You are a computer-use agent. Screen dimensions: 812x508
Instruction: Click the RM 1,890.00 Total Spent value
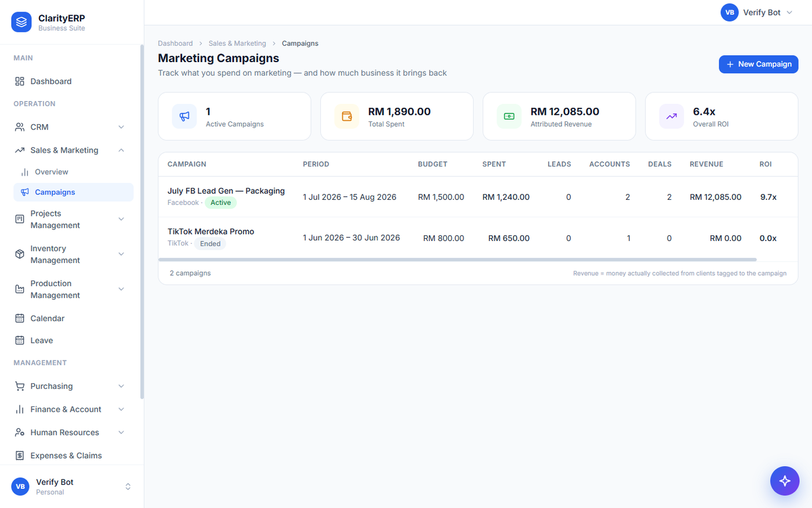(x=400, y=111)
